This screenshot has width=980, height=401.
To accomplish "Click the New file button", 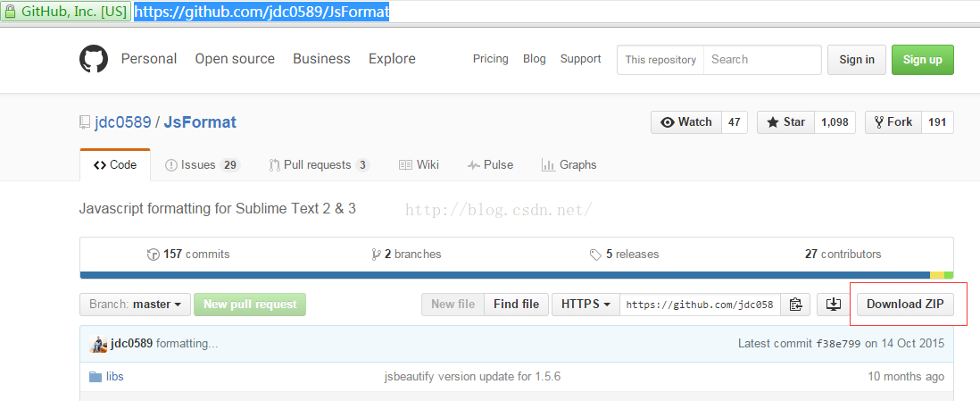I will click(x=453, y=305).
